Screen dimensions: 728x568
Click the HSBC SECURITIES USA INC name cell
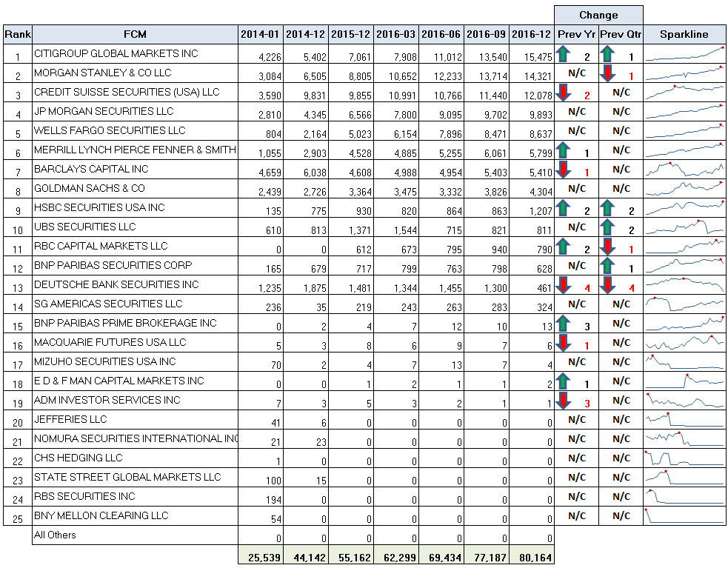pos(135,208)
